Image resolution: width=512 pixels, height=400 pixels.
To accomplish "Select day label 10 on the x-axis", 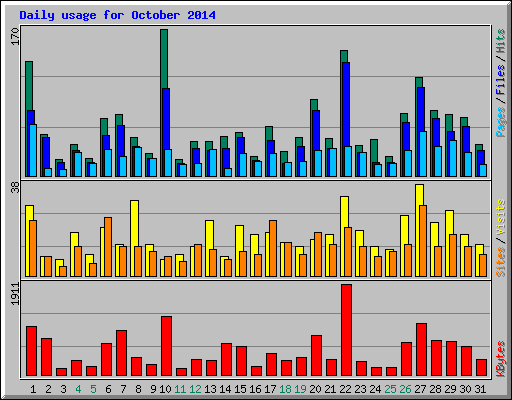I will [x=165, y=389].
